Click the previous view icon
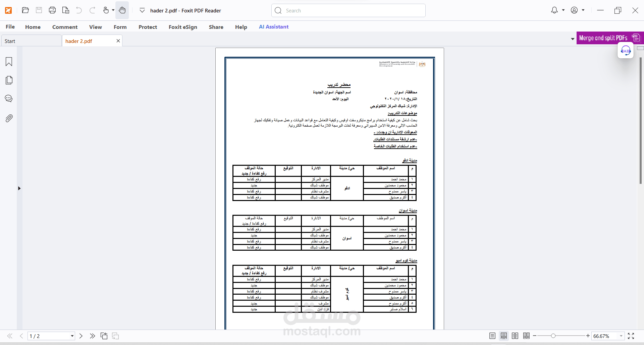The image size is (644, 345). coord(104,336)
